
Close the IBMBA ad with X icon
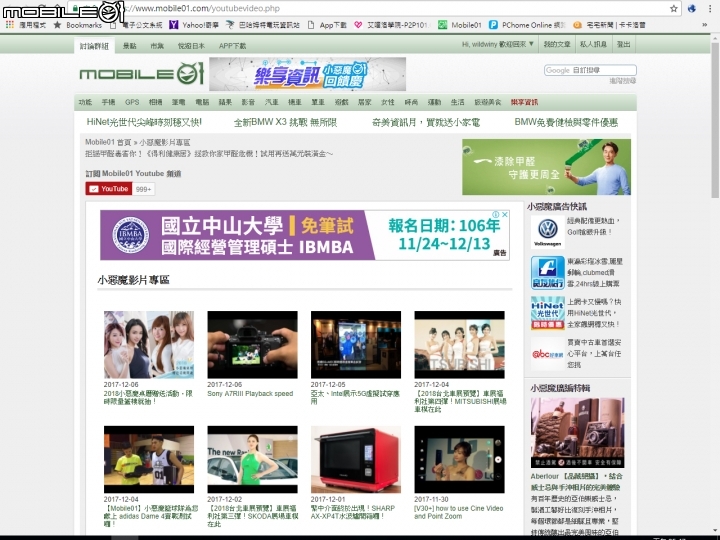click(x=505, y=214)
